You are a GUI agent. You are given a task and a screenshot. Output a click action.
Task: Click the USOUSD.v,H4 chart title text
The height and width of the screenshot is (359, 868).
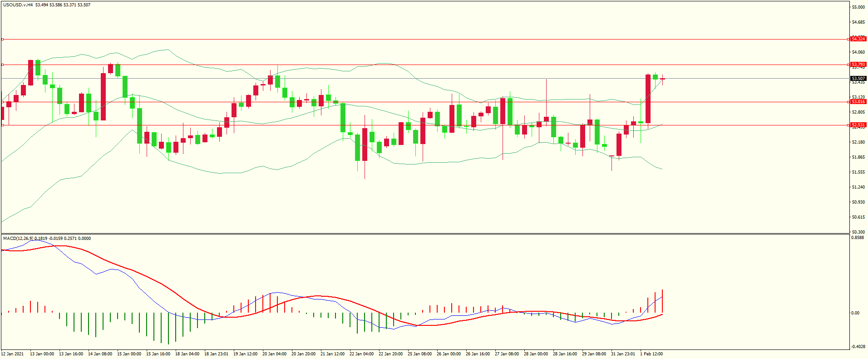(x=18, y=5)
